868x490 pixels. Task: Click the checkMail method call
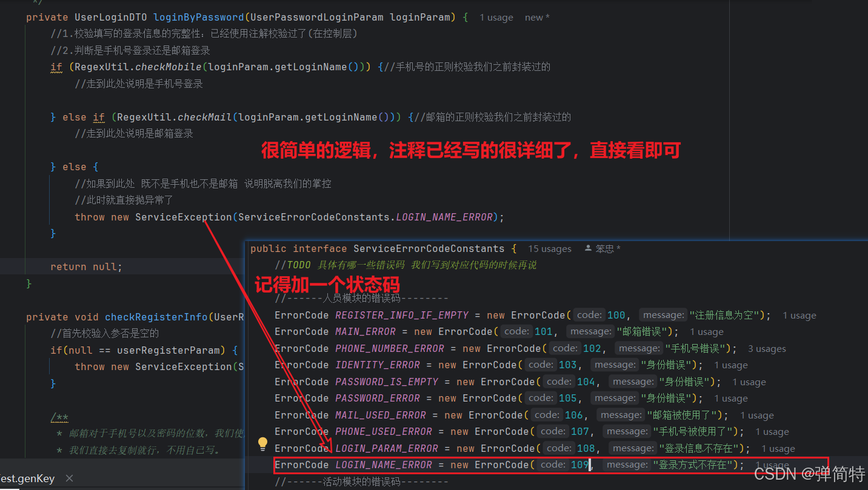point(205,117)
